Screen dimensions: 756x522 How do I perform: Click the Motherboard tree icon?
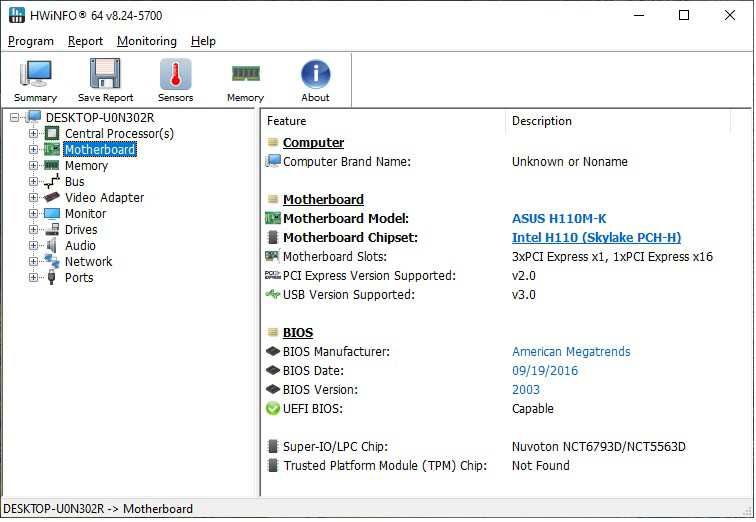point(52,149)
